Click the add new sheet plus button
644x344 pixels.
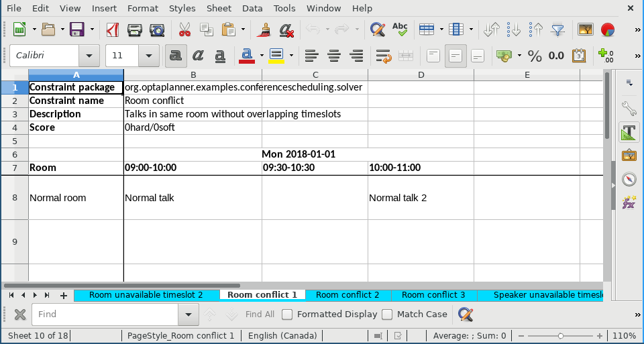click(x=64, y=295)
